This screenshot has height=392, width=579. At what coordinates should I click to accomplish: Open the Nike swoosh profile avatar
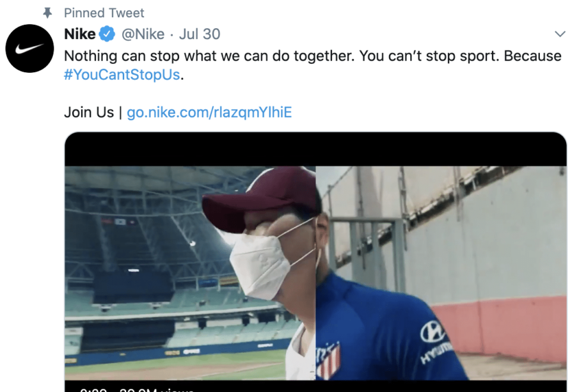29,49
